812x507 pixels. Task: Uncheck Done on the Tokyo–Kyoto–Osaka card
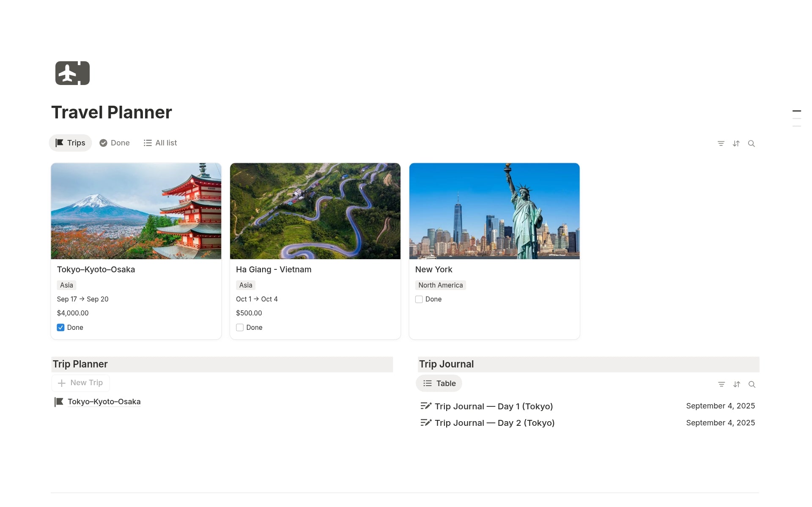coord(60,327)
